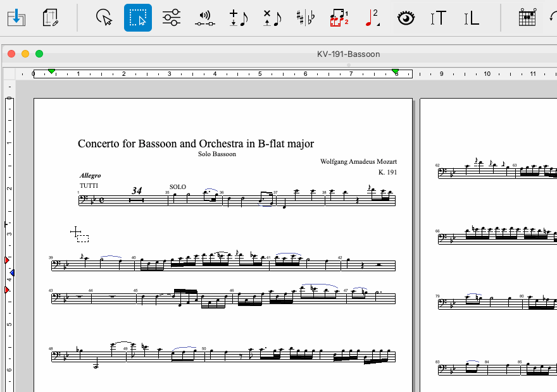Open the sharps and flats accidentals tool
Screen dimensions: 557x392
pyautogui.click(x=306, y=18)
